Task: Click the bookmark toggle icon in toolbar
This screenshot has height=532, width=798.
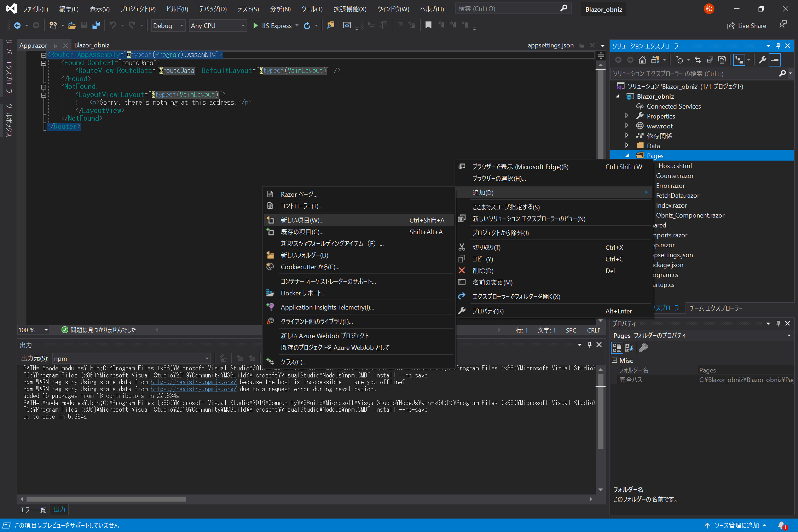Action: [x=428, y=25]
